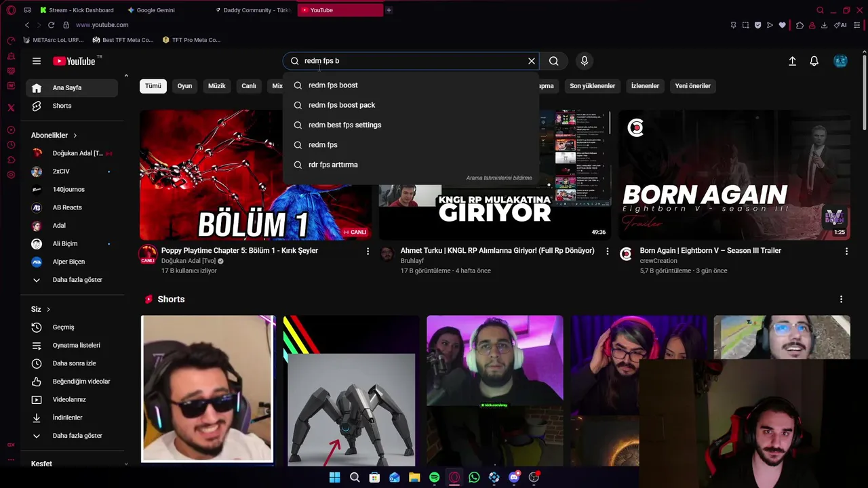Open the YouTube account avatar menu

pyautogui.click(x=840, y=61)
